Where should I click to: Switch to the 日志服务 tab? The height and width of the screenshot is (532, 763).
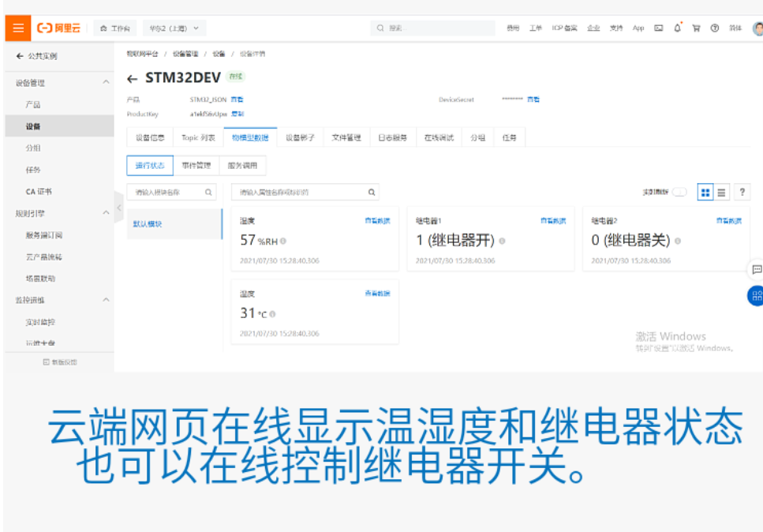(392, 138)
